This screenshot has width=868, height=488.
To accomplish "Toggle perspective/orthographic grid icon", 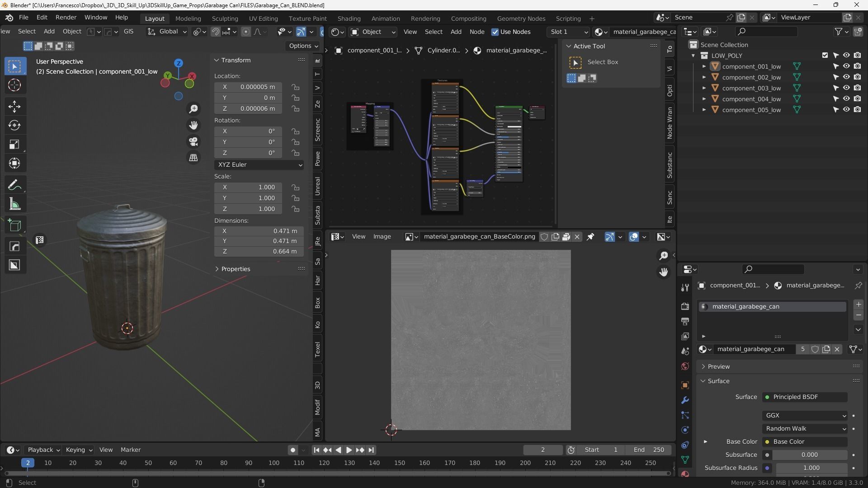I will (x=193, y=157).
